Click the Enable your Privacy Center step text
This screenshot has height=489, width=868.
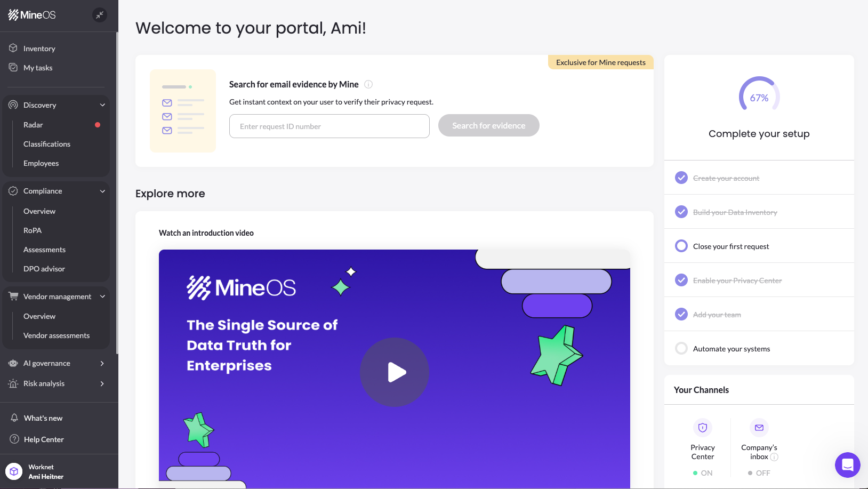pyautogui.click(x=737, y=280)
